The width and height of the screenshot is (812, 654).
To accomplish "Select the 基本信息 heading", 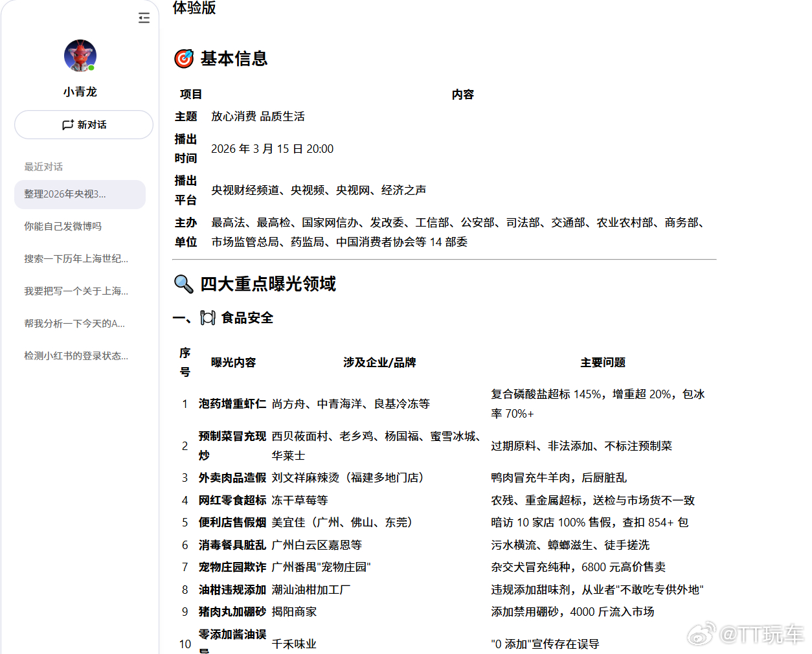I will [x=234, y=59].
